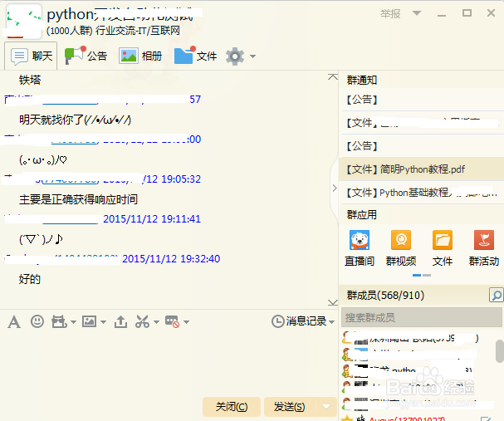This screenshot has width=504, height=421.
Task: Click the member list scrollbar
Action: coord(500,351)
